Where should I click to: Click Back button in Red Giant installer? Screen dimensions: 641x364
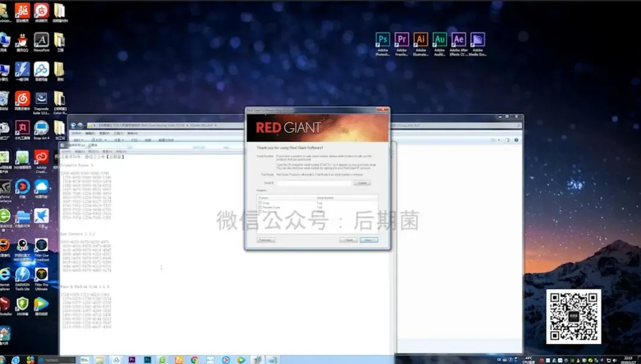tap(348, 240)
